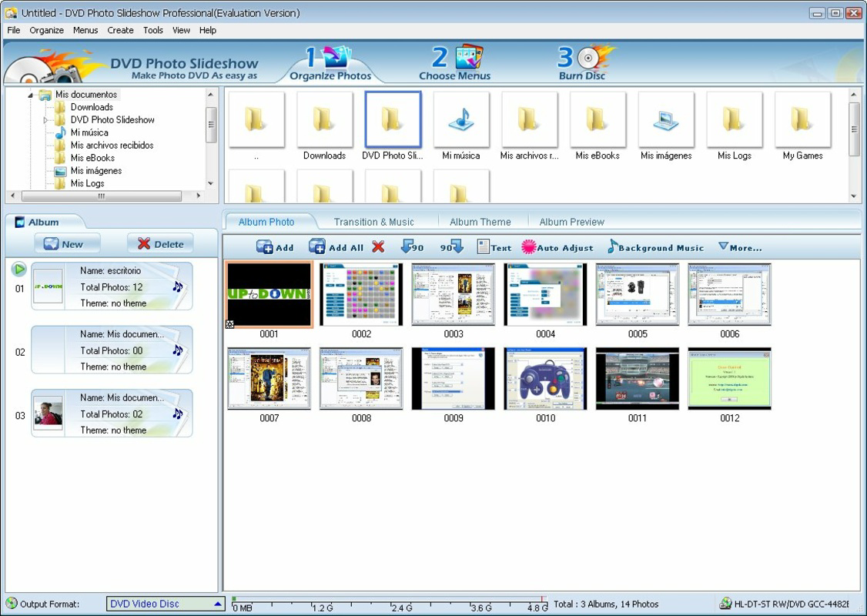This screenshot has width=867, height=616.
Task: Go to step 2 Choose Menus
Action: click(x=454, y=64)
